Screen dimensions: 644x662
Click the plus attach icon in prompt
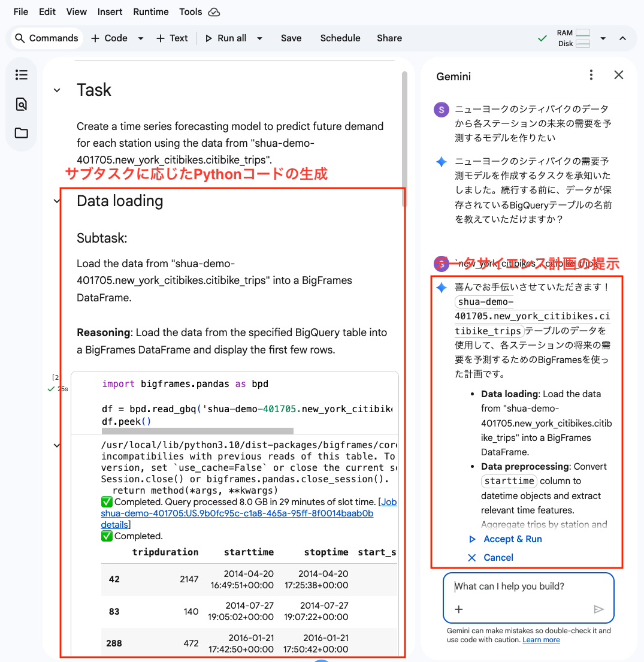[459, 609]
